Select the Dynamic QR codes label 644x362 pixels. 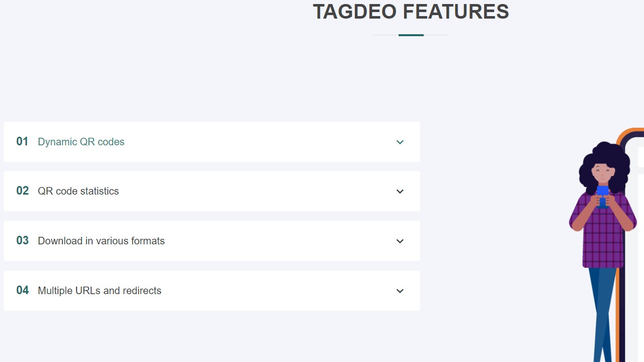pyautogui.click(x=81, y=142)
